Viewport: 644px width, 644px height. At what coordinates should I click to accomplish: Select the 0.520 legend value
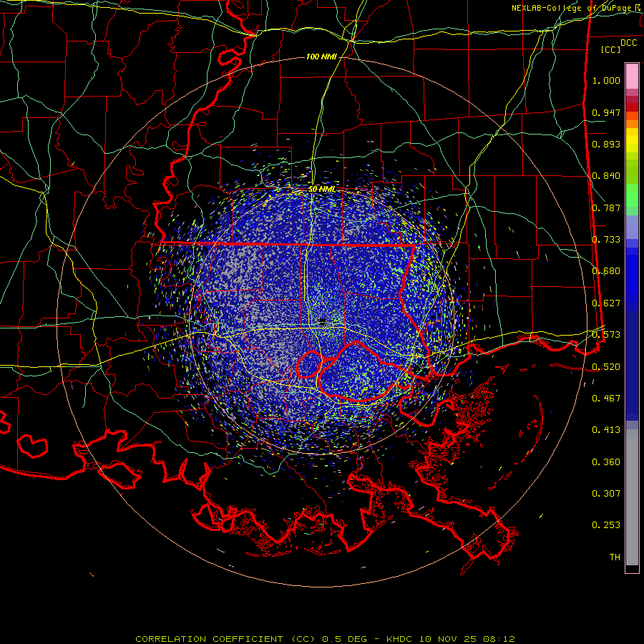pos(606,367)
